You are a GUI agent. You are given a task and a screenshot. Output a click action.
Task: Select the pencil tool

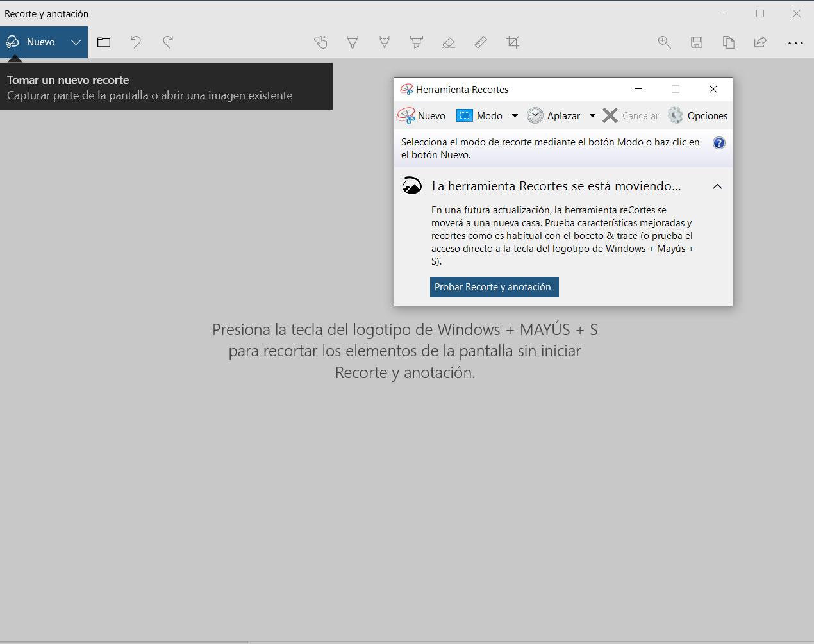(385, 42)
